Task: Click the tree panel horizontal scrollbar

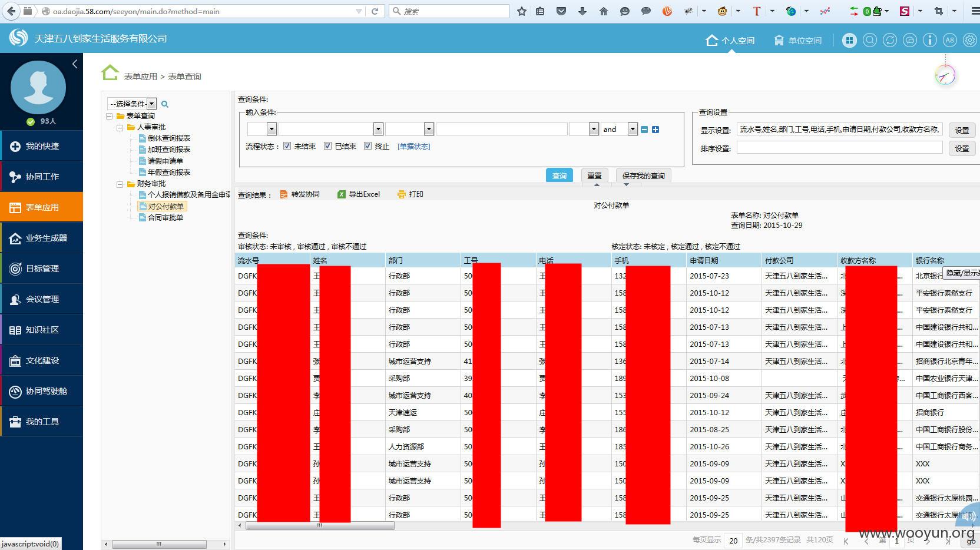Action: point(159,544)
